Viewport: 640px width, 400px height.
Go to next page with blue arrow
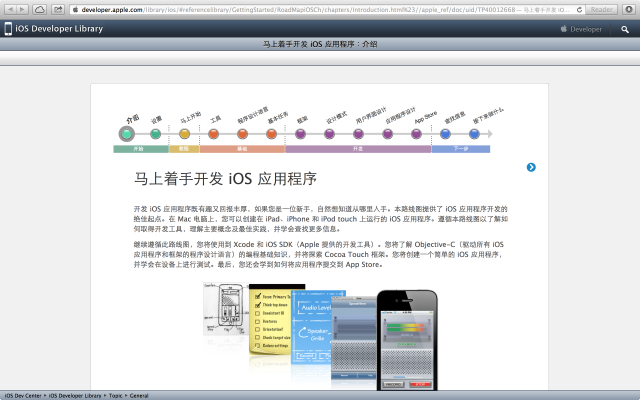531,167
